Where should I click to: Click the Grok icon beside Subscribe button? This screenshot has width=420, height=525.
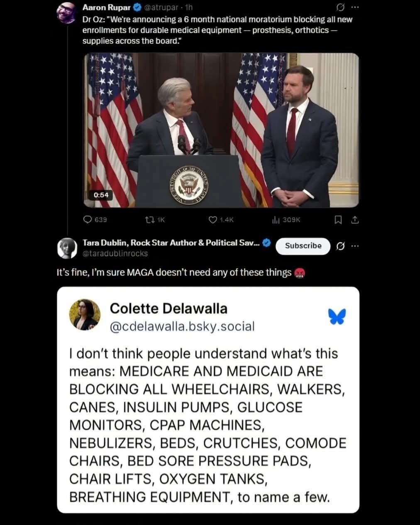coord(340,246)
